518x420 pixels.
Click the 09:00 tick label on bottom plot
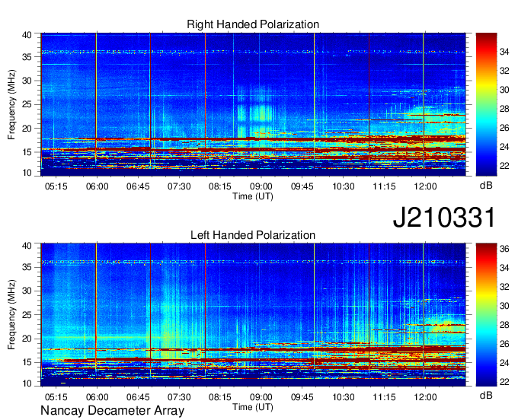[x=261, y=397]
